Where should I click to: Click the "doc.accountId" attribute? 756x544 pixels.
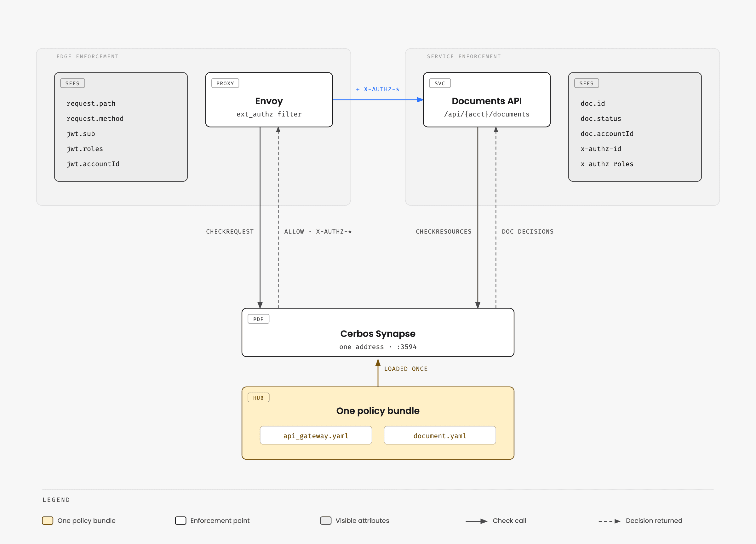point(607,134)
